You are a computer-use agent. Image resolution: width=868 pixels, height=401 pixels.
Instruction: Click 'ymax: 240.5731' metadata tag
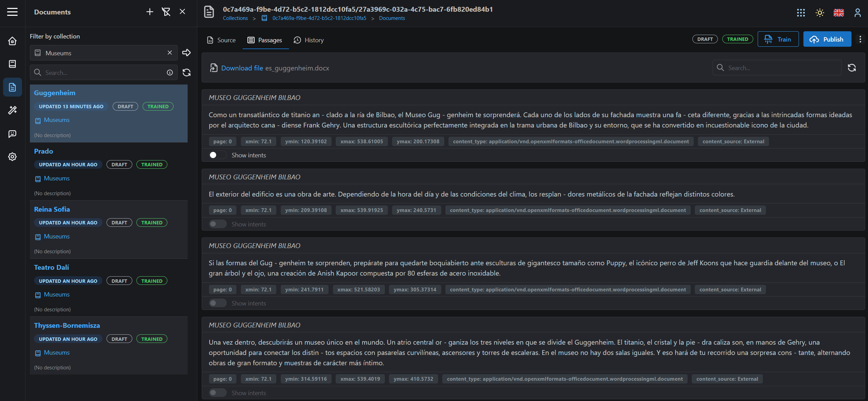click(416, 210)
